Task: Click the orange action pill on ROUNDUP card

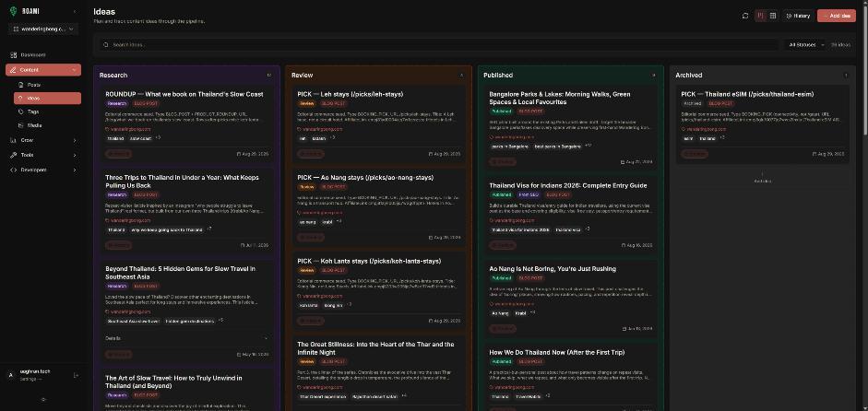Action: point(118,154)
